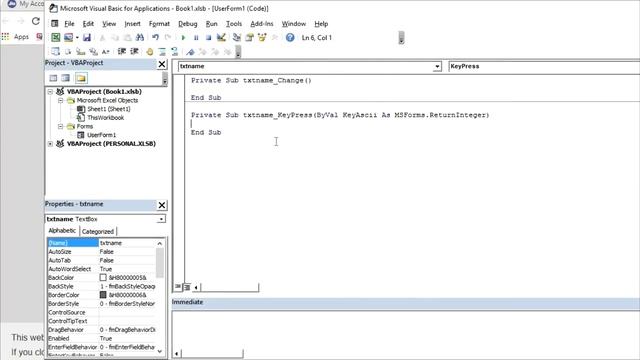Click the BackColor swatch in Properties
640x360 pixels.
(x=103, y=278)
